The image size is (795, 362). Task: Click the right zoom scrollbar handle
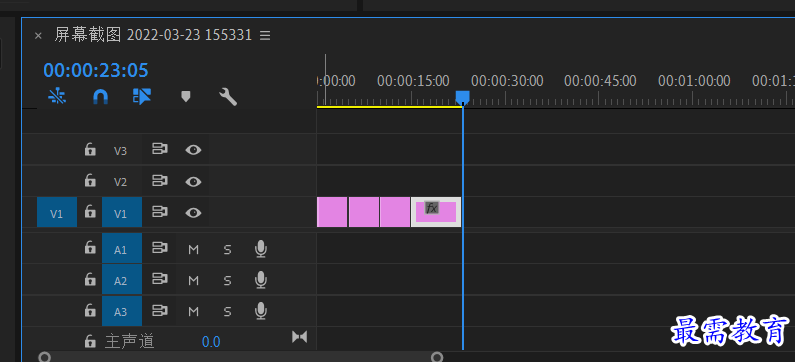(437, 357)
